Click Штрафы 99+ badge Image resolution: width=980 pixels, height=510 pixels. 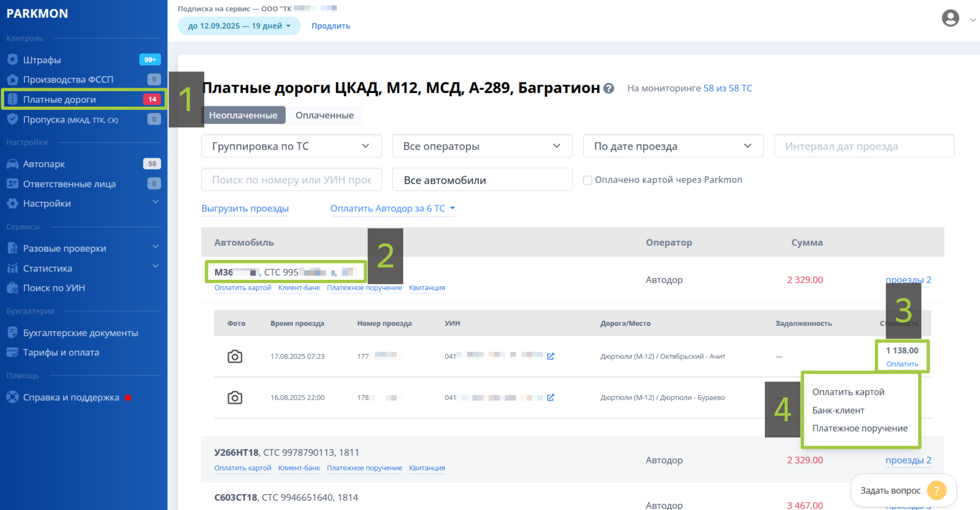[x=150, y=60]
